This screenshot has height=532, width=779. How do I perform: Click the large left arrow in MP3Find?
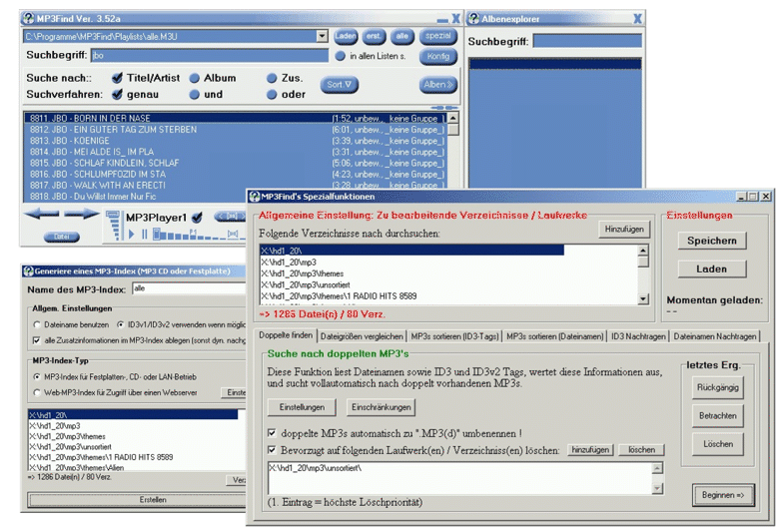tap(41, 214)
